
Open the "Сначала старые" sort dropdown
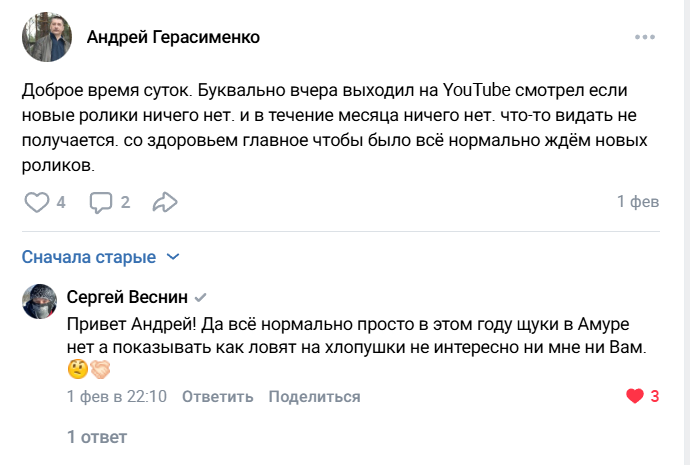click(x=100, y=257)
